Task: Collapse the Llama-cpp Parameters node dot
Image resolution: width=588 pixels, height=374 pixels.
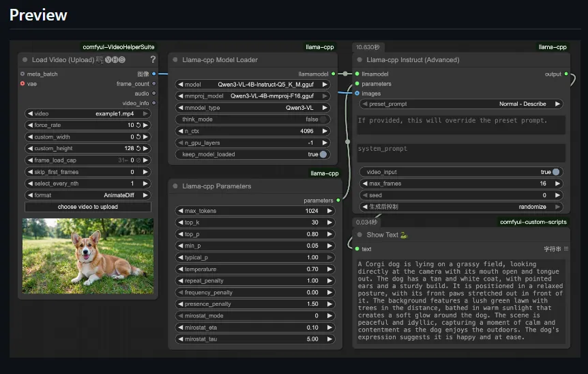Action: pos(175,186)
